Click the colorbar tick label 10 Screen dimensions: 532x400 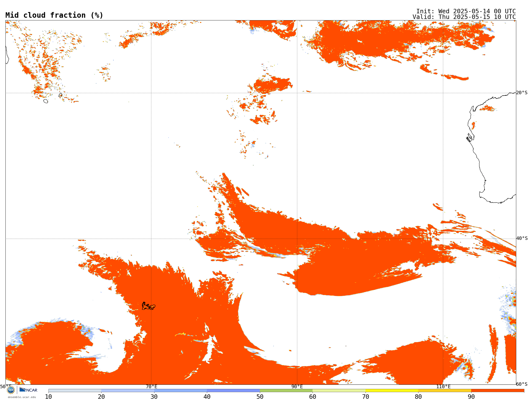click(49, 397)
